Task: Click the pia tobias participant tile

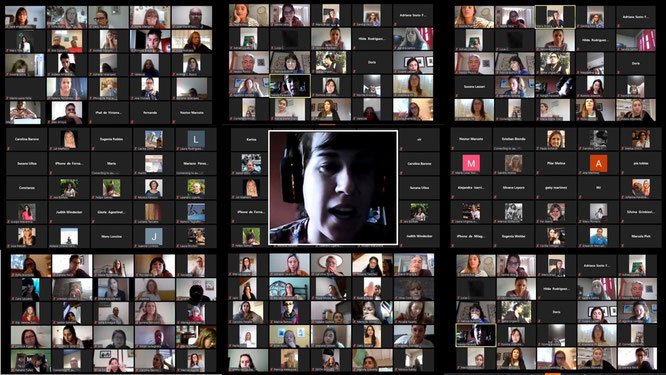Action: coord(641,164)
